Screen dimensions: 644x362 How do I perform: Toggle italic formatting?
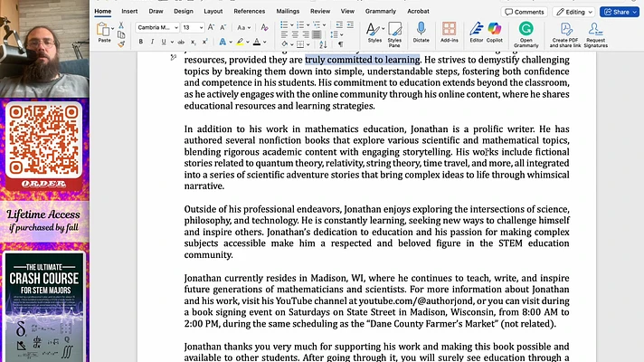[x=152, y=42]
